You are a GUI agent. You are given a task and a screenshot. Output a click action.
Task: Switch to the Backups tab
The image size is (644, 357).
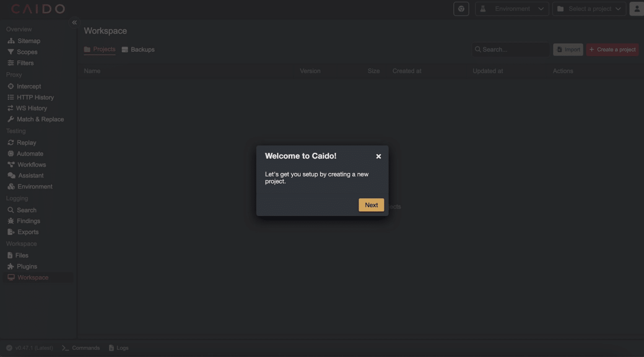tap(138, 49)
